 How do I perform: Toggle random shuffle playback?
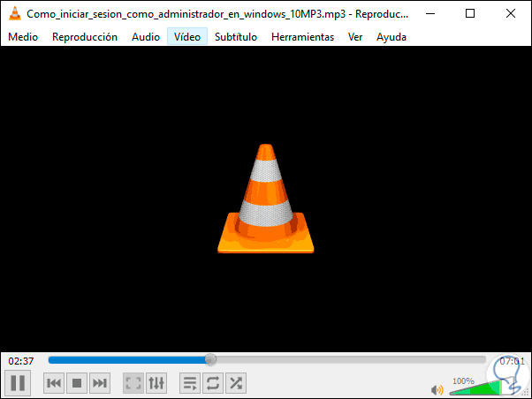(236, 383)
